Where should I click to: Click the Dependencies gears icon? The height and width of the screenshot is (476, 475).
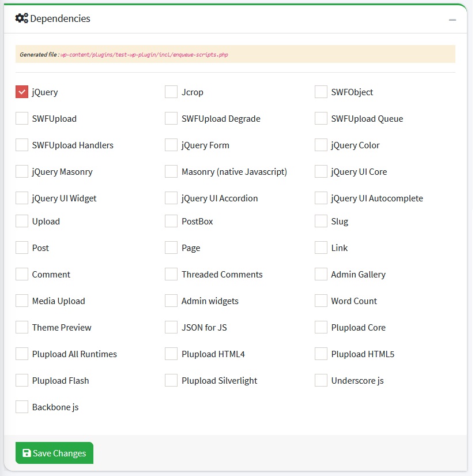point(22,18)
